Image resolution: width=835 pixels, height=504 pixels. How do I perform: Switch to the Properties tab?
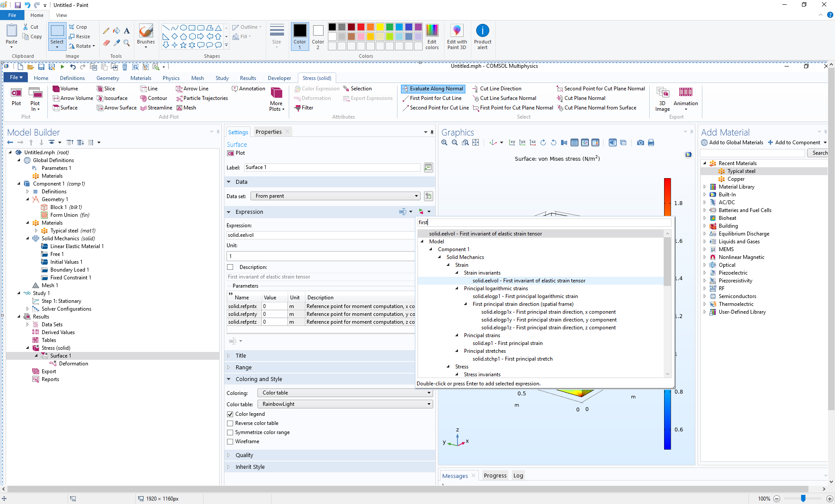click(x=268, y=132)
